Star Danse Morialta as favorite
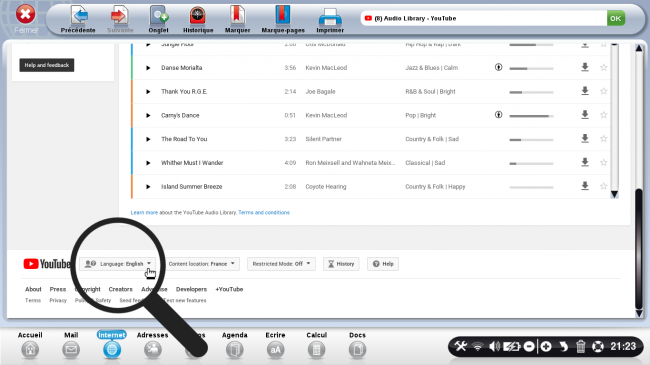This screenshot has height=365, width=650. coord(604,67)
